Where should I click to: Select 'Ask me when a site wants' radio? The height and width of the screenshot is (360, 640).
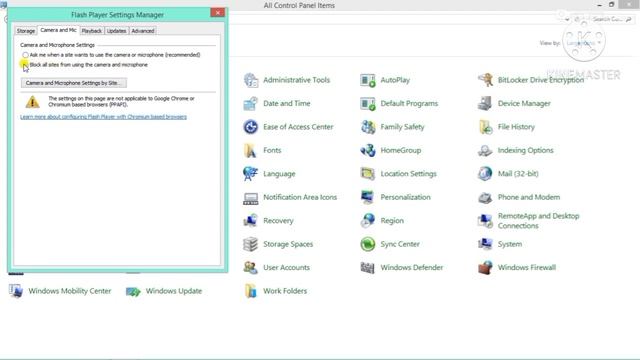coord(25,55)
